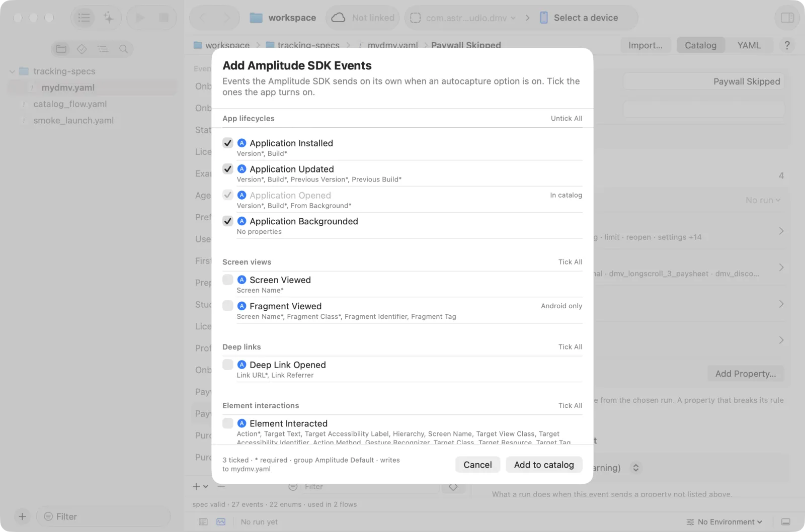The height and width of the screenshot is (532, 805).
Task: Click the Add to catalog button
Action: pos(544,465)
